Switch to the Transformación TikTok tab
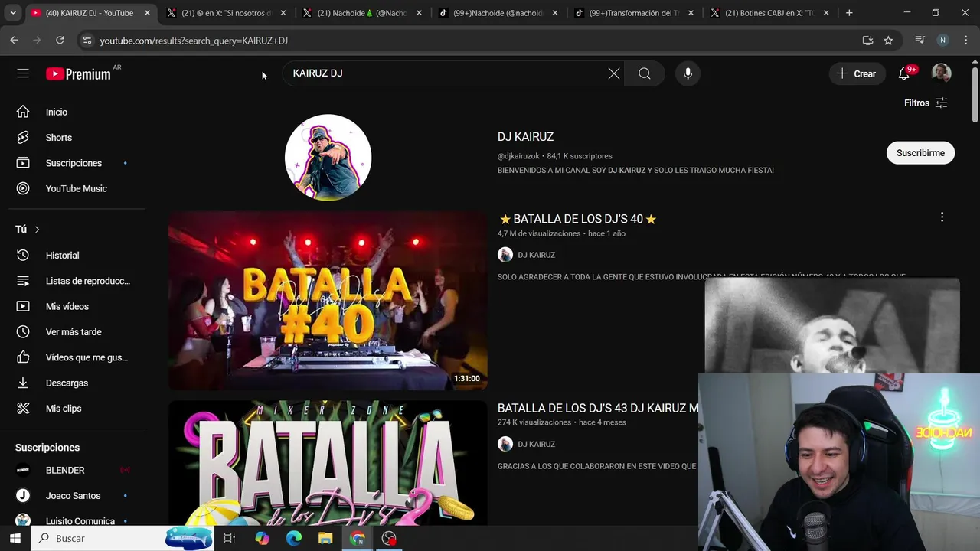 coord(635,13)
